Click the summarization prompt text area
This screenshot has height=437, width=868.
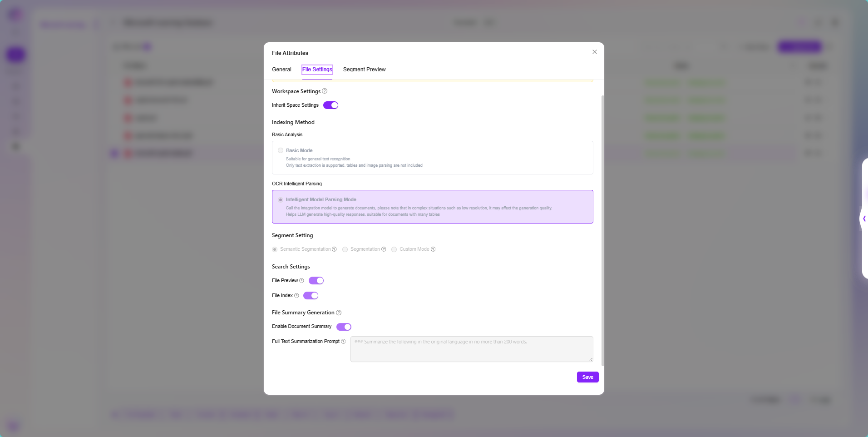click(472, 349)
